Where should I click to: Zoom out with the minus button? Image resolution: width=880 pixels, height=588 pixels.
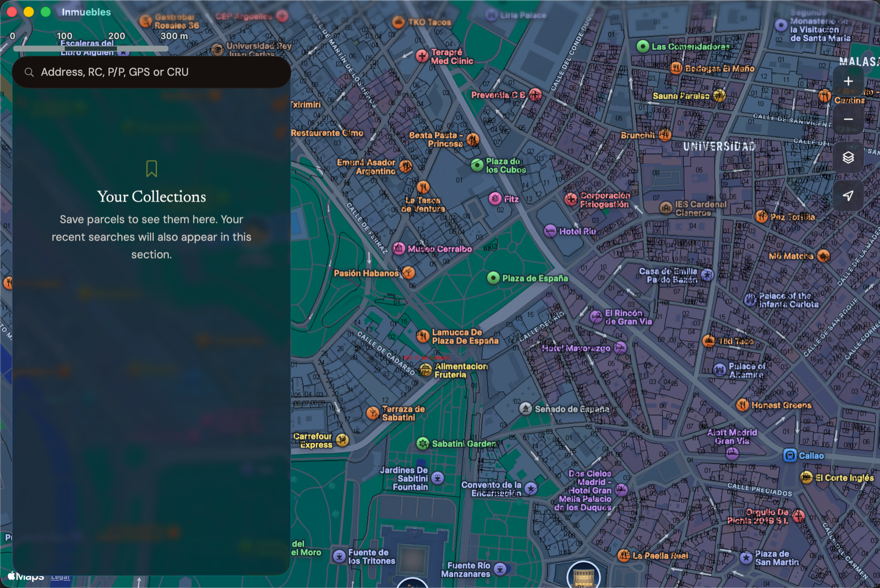click(848, 120)
